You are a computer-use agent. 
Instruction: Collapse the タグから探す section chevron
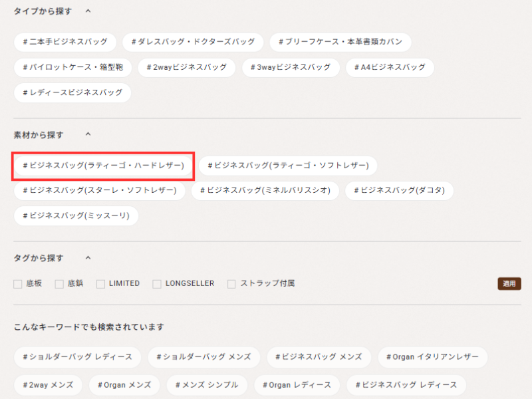88,258
